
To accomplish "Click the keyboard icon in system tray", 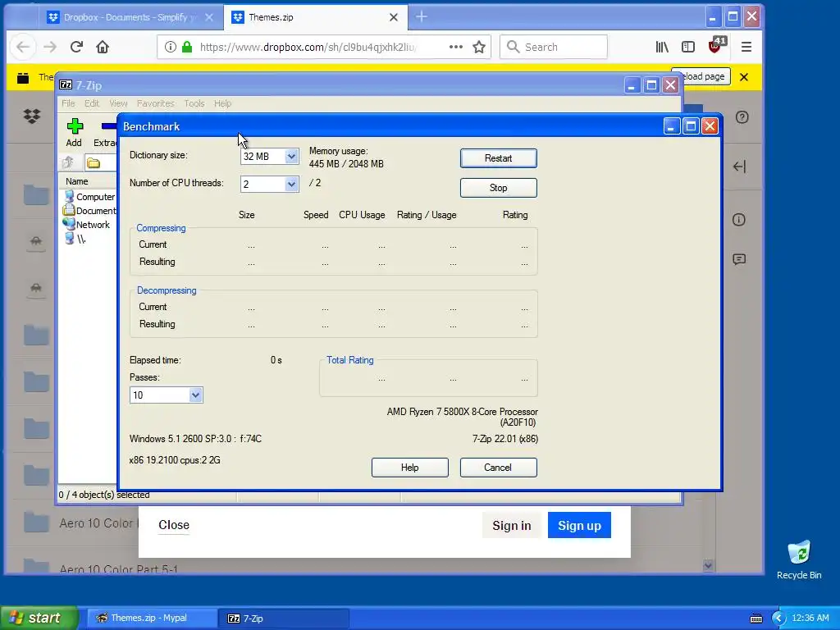I will [x=756, y=619].
